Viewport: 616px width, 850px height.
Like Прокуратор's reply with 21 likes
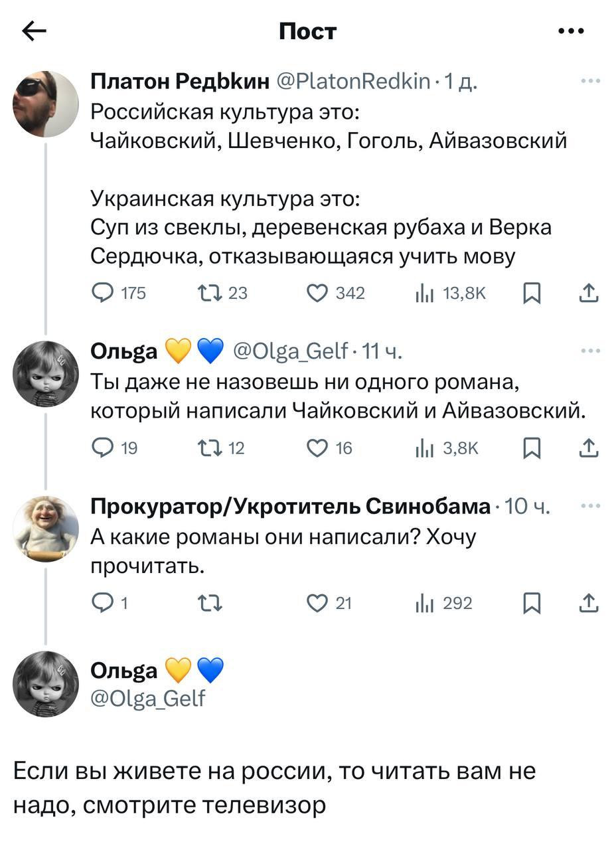click(319, 603)
